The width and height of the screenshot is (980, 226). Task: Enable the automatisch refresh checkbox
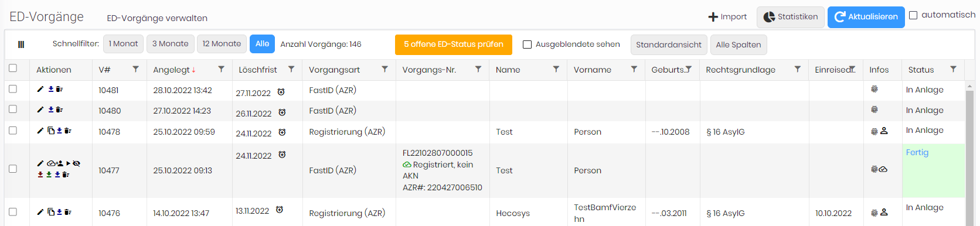(x=913, y=15)
